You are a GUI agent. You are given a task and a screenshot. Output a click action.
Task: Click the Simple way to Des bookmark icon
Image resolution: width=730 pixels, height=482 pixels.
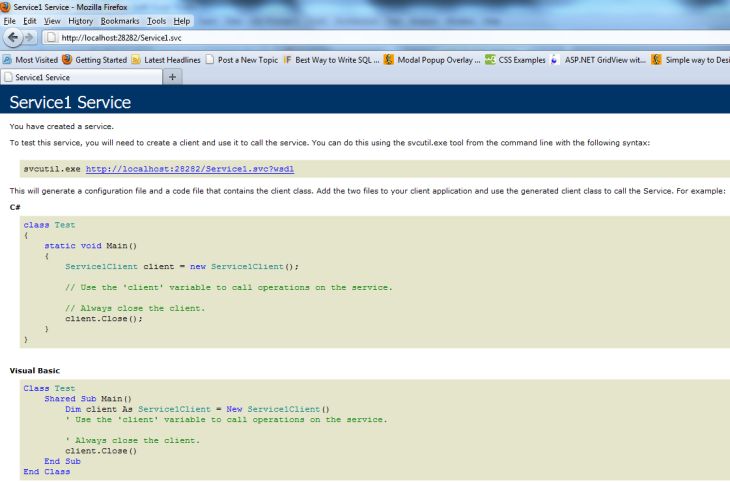(x=656, y=60)
